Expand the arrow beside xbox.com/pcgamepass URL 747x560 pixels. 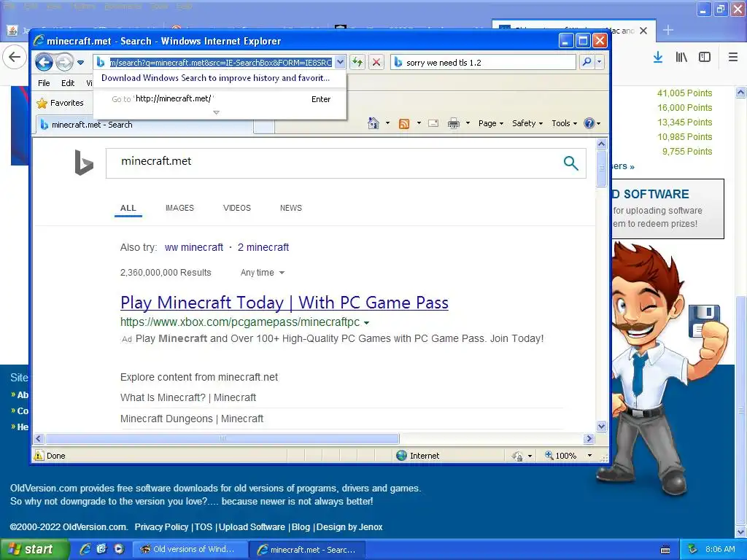(366, 323)
